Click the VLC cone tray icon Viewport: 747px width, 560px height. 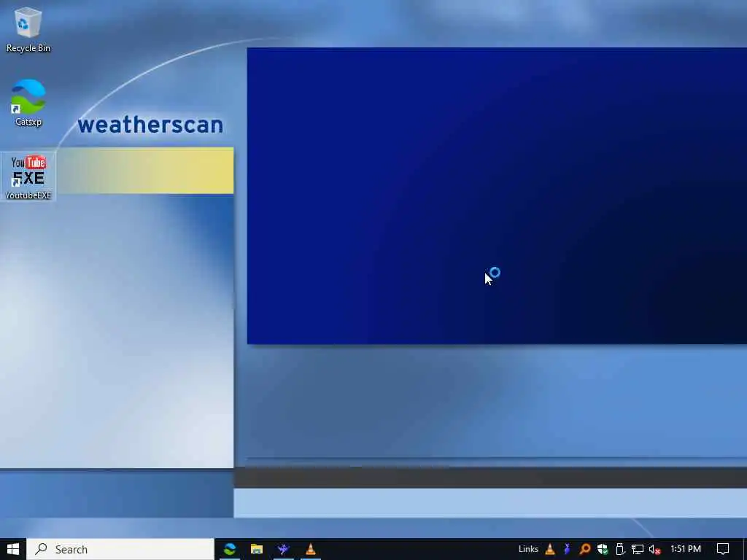pyautogui.click(x=550, y=549)
